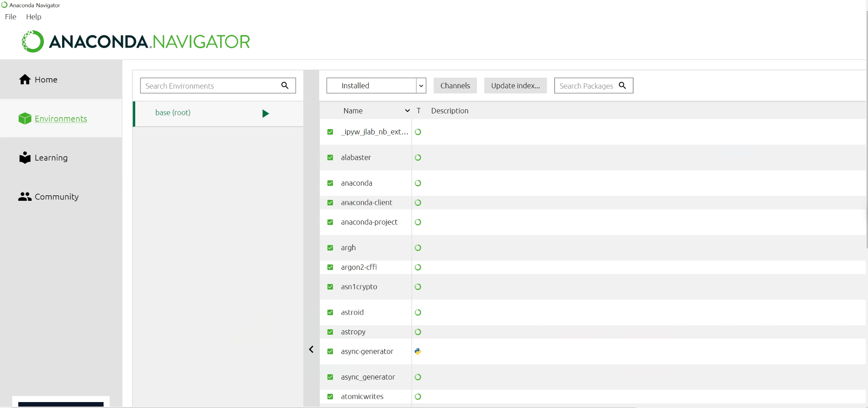Toggle the async-generator checkbox

pyautogui.click(x=330, y=351)
